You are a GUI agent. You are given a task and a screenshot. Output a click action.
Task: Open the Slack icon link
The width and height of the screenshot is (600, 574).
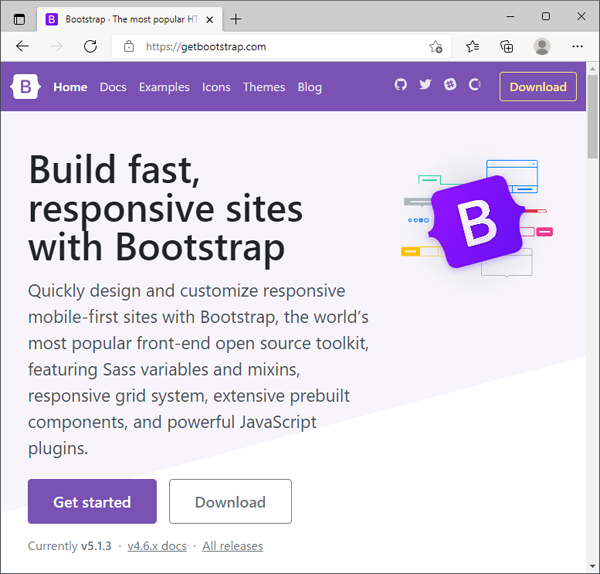tap(450, 85)
